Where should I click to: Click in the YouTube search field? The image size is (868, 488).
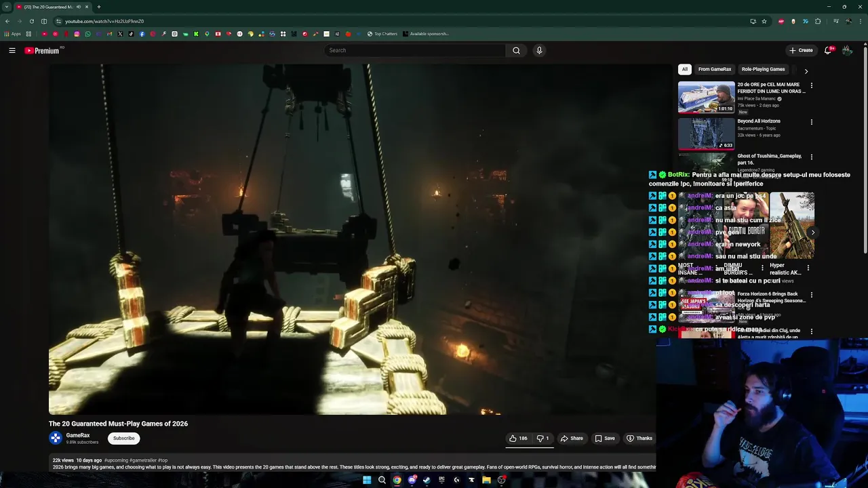tap(415, 50)
